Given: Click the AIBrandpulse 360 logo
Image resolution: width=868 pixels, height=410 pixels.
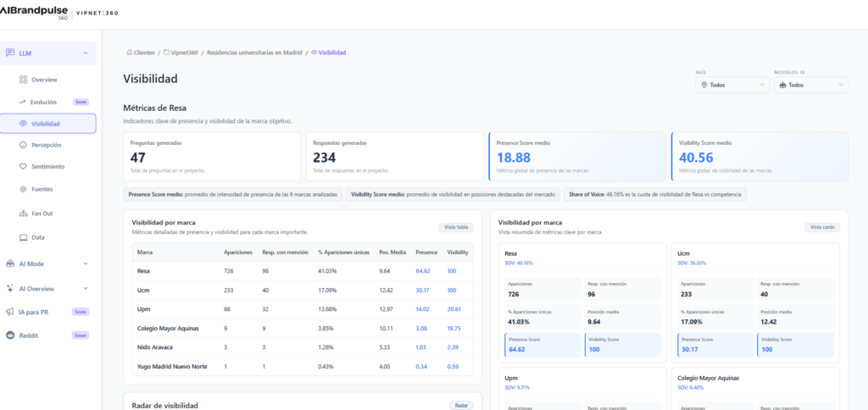Looking at the screenshot, I should (34, 13).
